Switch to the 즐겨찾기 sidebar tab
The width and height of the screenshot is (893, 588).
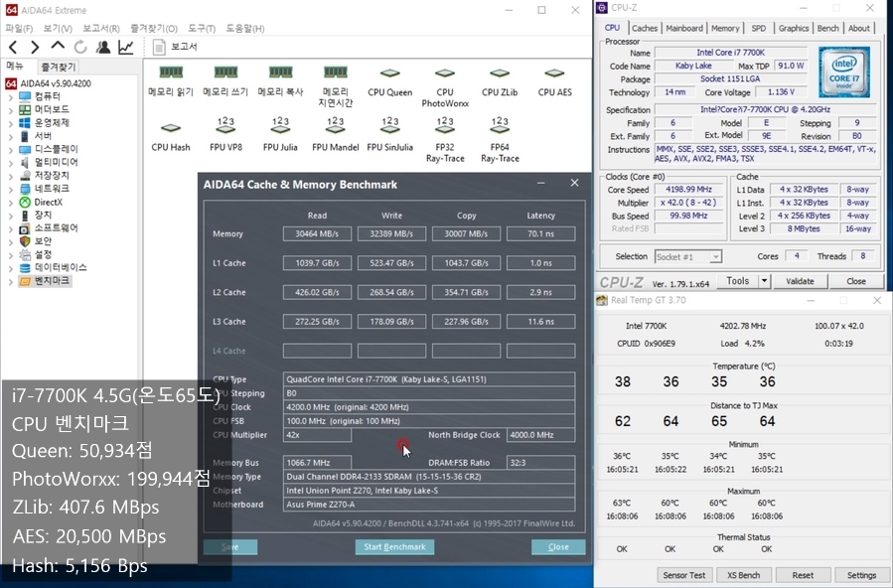tap(58, 68)
